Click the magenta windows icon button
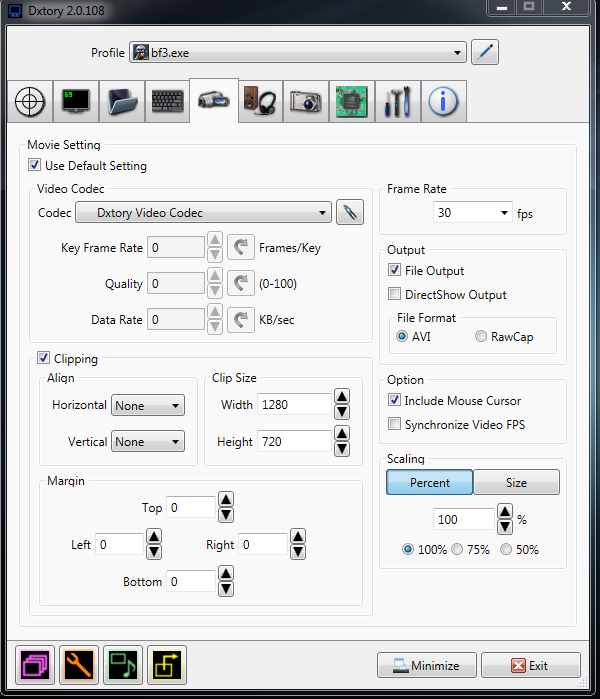This screenshot has height=699, width=600. tap(35, 665)
